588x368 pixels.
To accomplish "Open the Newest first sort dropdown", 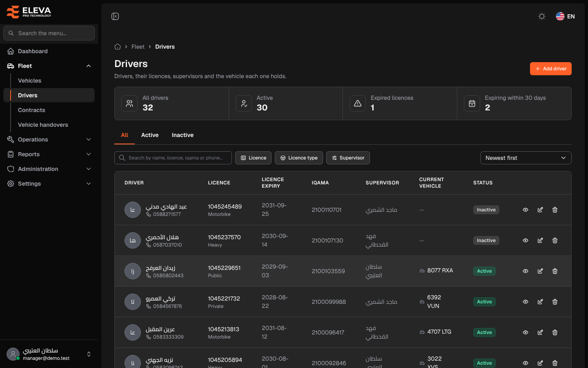I will [526, 158].
